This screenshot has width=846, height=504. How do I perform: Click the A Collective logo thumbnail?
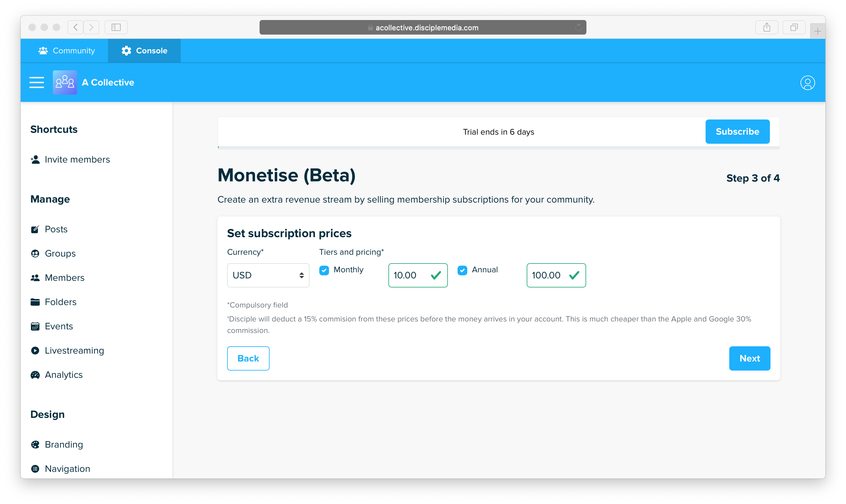tap(65, 82)
